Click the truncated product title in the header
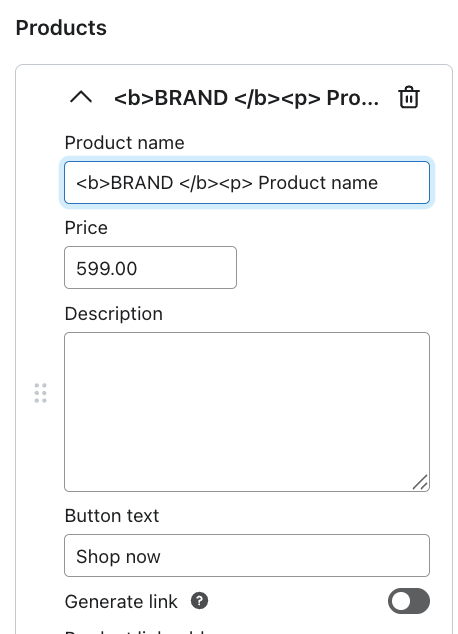Viewport: 458px width, 634px height. tap(247, 98)
